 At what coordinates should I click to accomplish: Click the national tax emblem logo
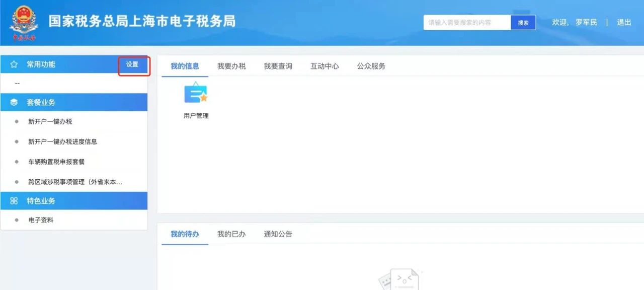tap(23, 23)
